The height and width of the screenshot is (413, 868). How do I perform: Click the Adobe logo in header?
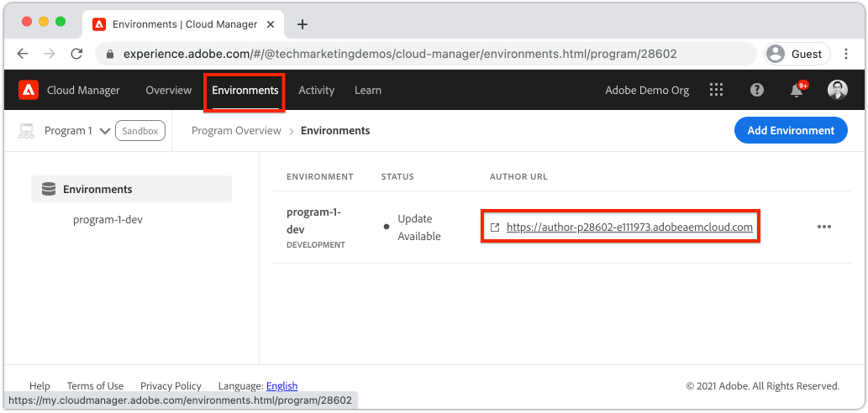pyautogui.click(x=29, y=90)
